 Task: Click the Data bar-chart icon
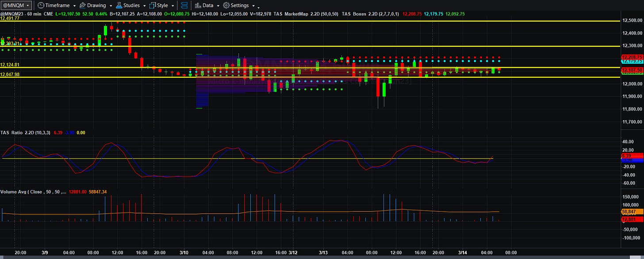[197, 5]
